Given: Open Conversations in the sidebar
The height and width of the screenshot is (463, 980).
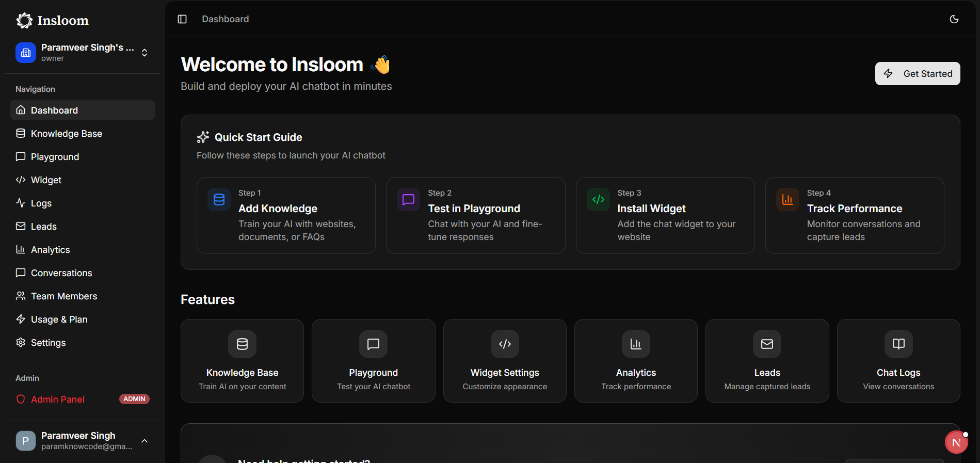Looking at the screenshot, I should pos(83,273).
